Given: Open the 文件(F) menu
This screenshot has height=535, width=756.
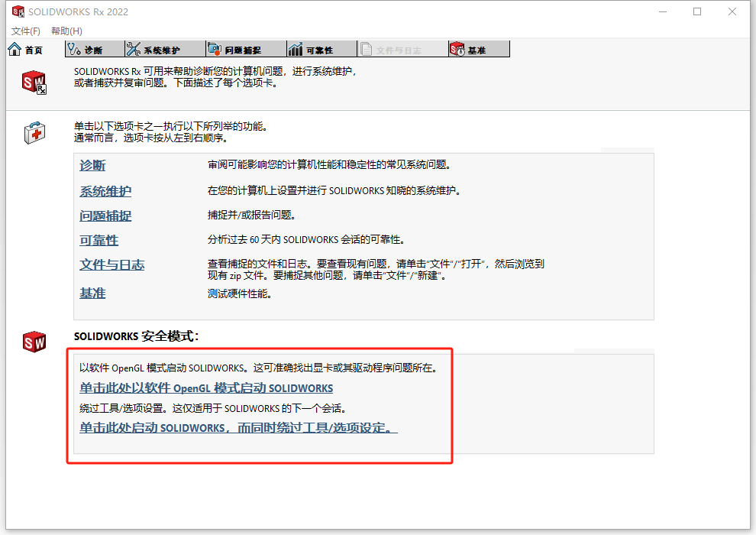Looking at the screenshot, I should [x=24, y=31].
